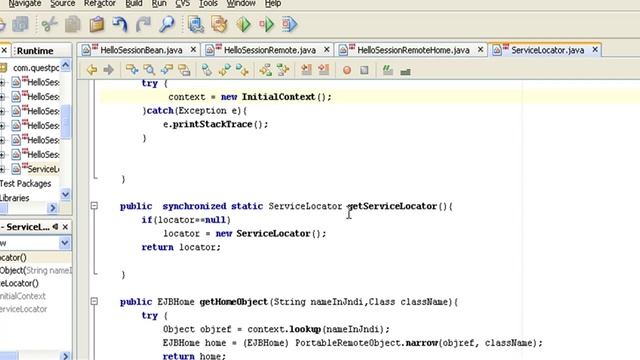Collapse the getServiceLocator method fold
This screenshot has height=360, width=640.
[94, 206]
